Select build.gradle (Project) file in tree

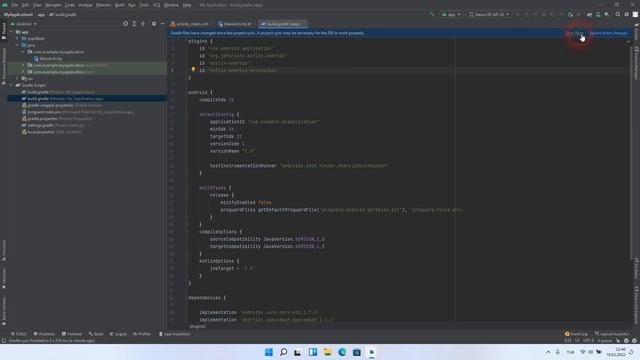tap(58, 92)
